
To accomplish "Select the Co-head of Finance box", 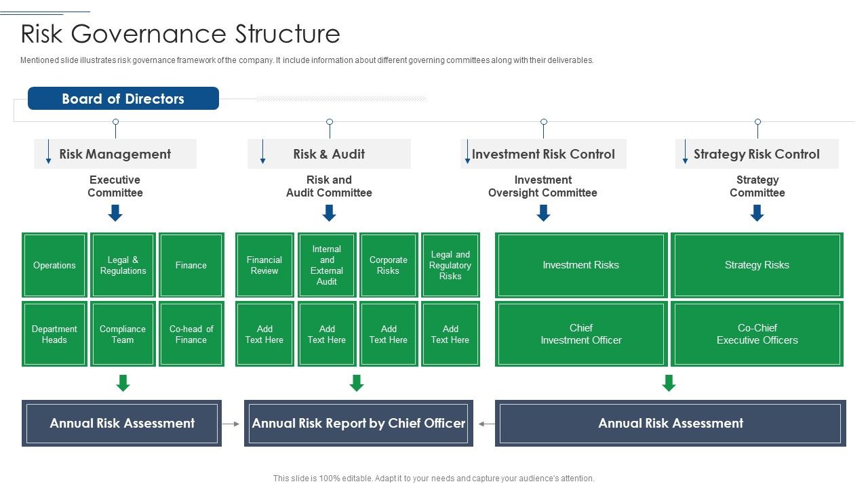I will point(191,334).
